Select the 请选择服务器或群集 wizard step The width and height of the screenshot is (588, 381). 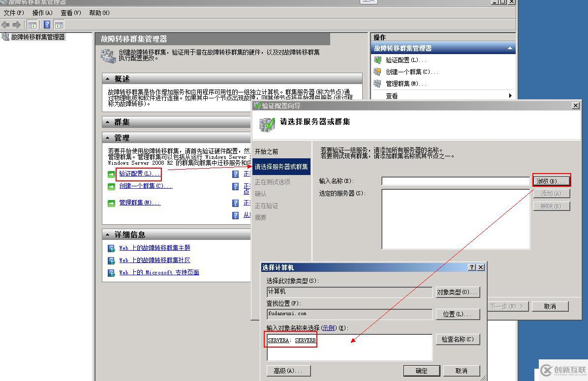point(281,167)
